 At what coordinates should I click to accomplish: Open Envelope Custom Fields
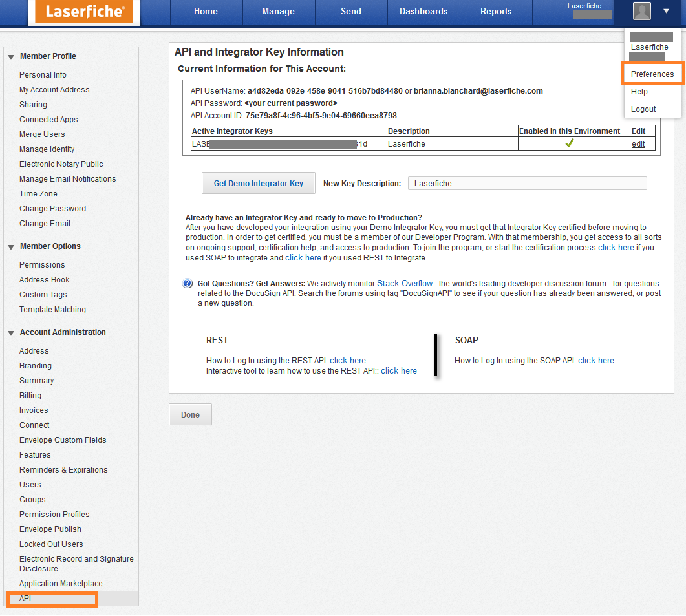pos(63,440)
